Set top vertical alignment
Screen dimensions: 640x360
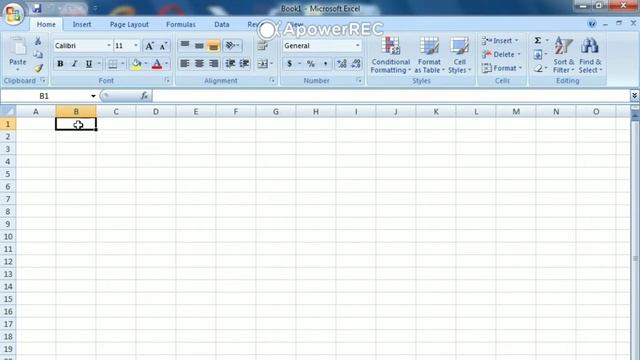click(x=185, y=45)
